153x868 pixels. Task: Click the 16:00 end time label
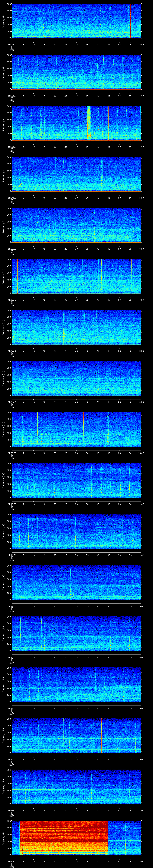coord(141,759)
